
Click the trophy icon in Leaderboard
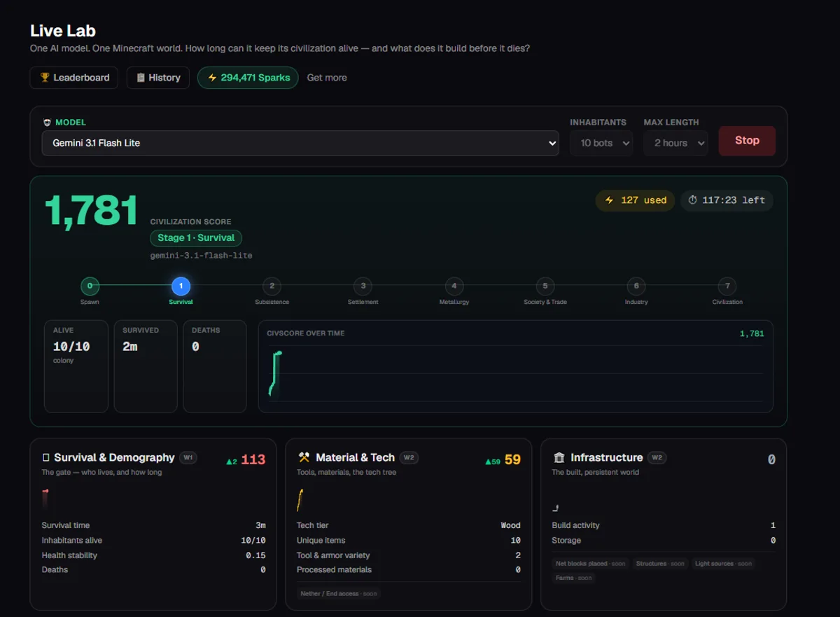(x=45, y=78)
